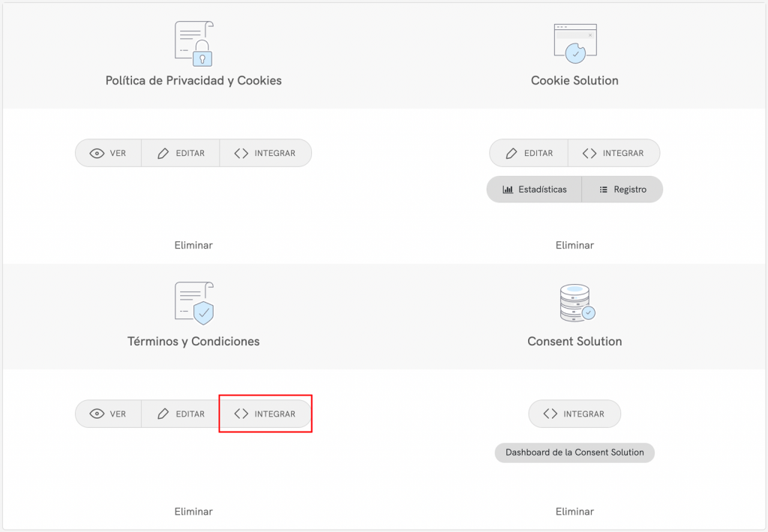Click the eye icon in Privacy Policy row
The image size is (768, 532).
(x=97, y=153)
